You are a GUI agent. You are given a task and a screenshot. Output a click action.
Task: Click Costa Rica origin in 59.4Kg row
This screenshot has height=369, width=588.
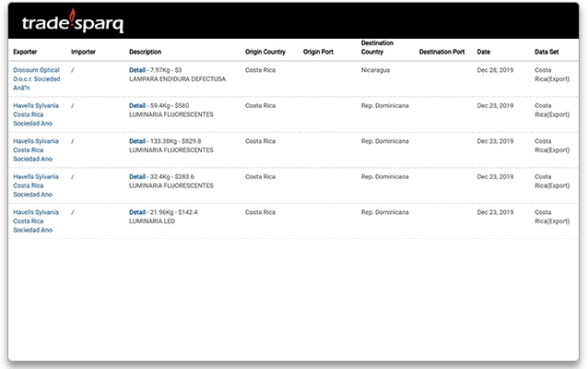(260, 105)
